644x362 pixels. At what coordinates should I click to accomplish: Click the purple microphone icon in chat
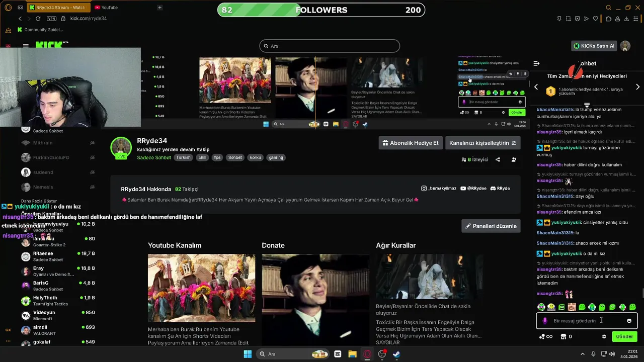click(545, 321)
